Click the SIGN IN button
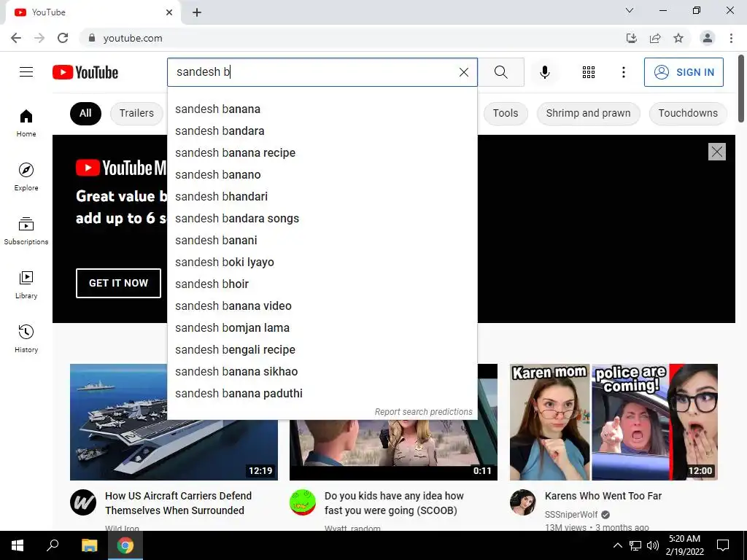 [x=684, y=72]
